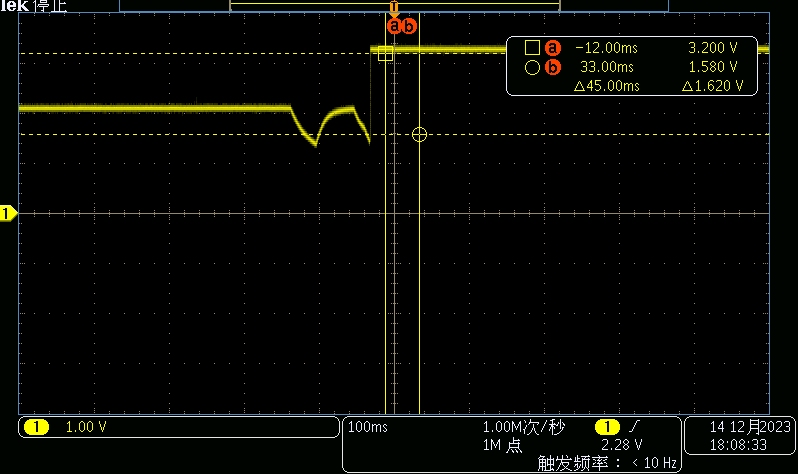Click the channel 1 ground reference marker
This screenshot has height=474, width=798.
click(x=8, y=213)
